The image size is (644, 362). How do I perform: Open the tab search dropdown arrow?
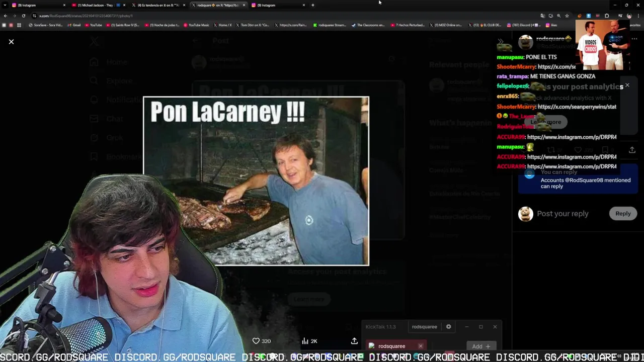[4, 5]
